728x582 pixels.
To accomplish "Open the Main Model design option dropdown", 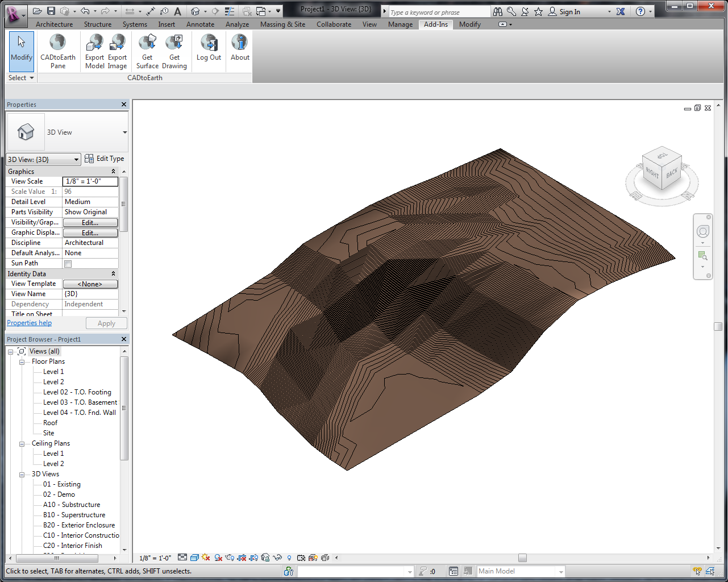I will [x=521, y=571].
